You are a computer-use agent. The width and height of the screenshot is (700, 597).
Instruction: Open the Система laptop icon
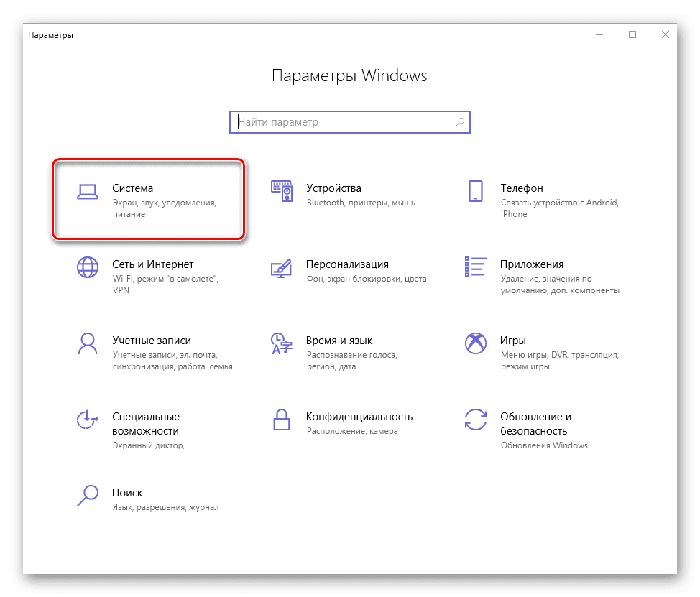coord(88,192)
